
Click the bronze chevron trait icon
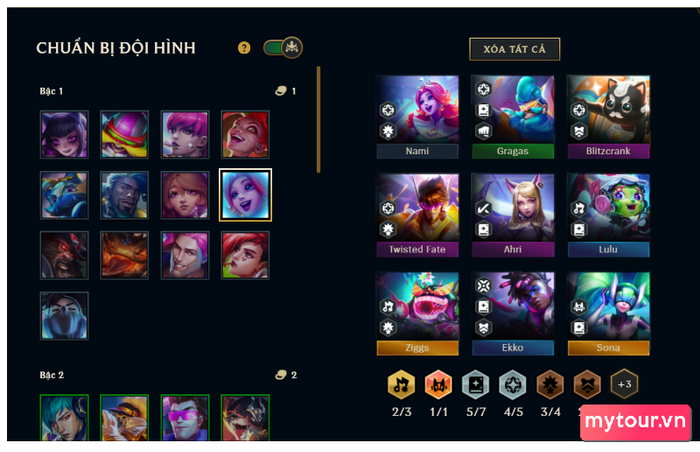pyautogui.click(x=587, y=384)
